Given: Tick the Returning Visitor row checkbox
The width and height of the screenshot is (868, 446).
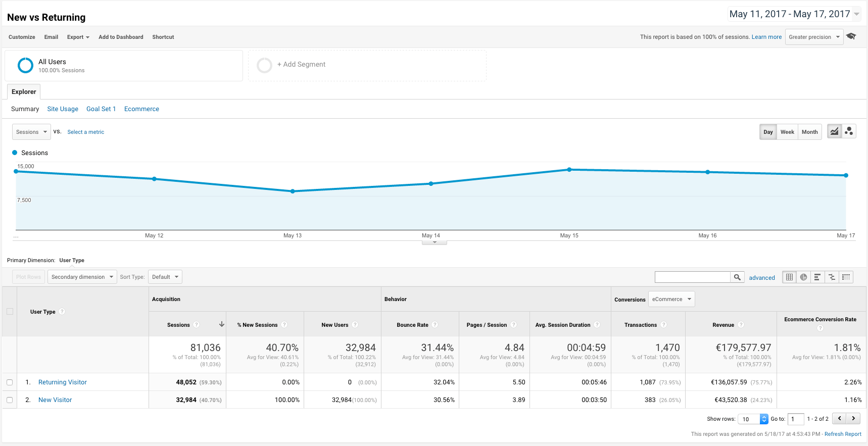Looking at the screenshot, I should point(10,382).
